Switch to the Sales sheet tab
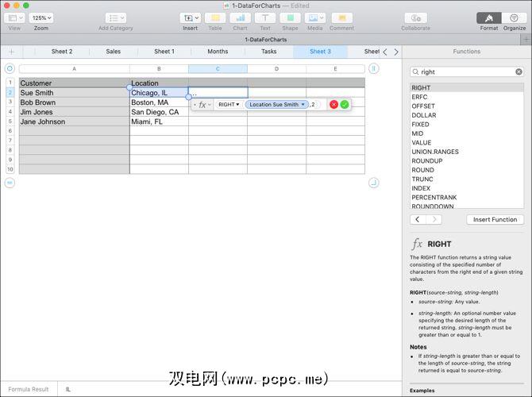Image resolution: width=532 pixels, height=397 pixels. point(114,52)
